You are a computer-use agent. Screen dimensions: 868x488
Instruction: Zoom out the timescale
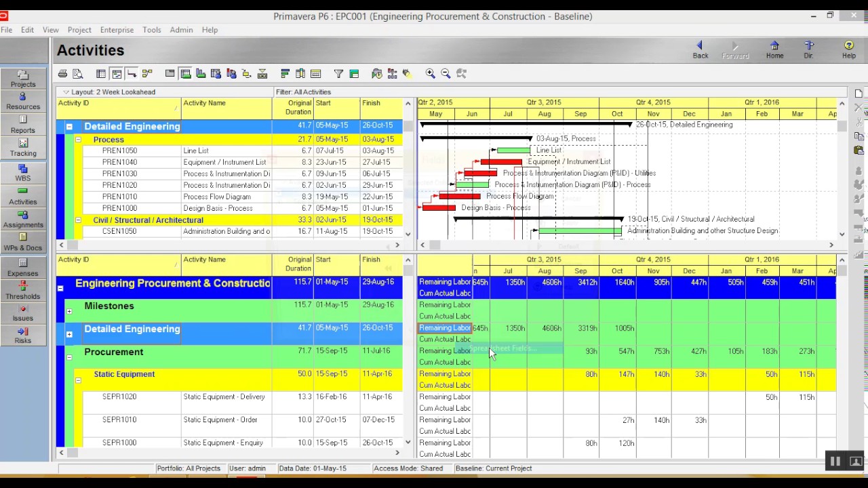(x=446, y=73)
